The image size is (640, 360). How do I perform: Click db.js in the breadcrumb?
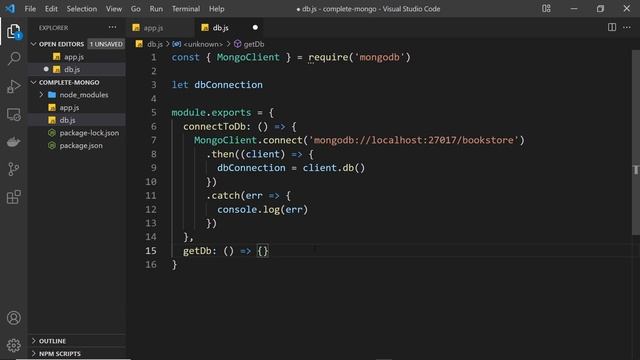155,44
